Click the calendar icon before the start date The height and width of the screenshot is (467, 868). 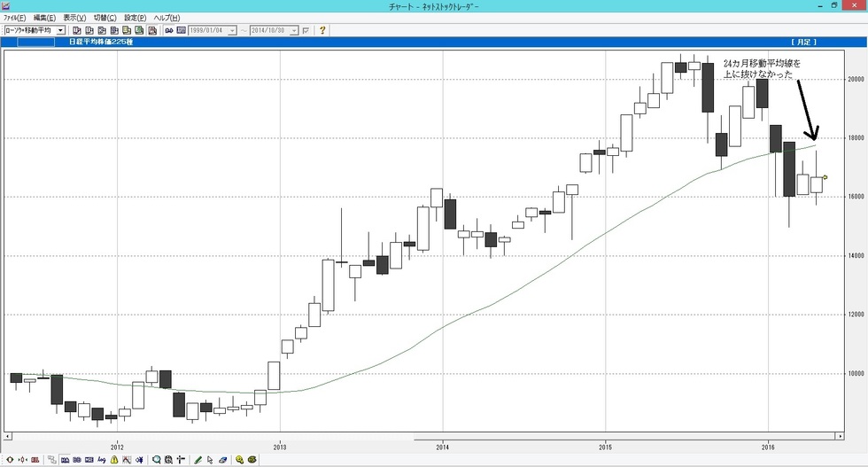click(x=181, y=30)
